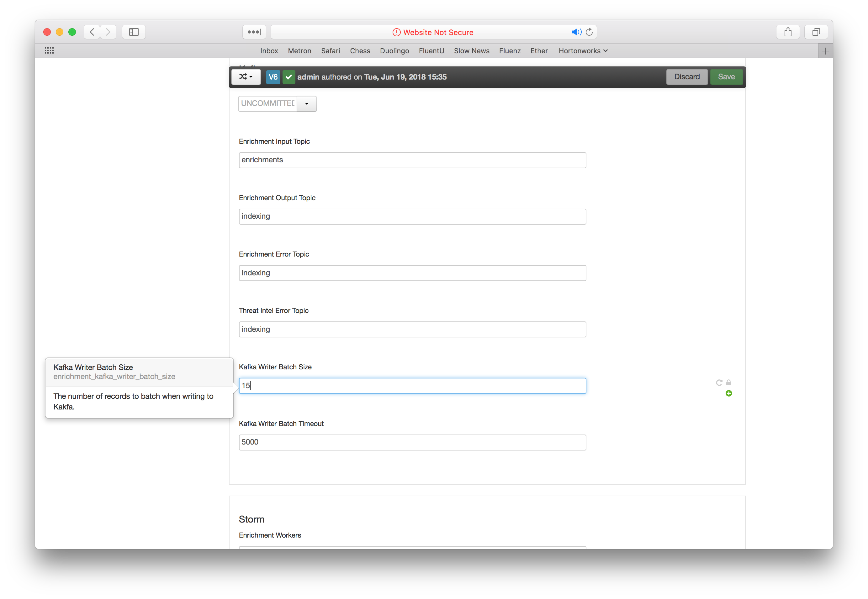Viewport: 868px width, 599px height.
Task: Click the green Save button
Action: coord(726,77)
